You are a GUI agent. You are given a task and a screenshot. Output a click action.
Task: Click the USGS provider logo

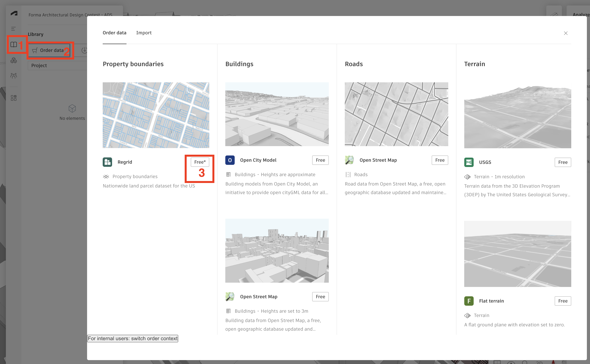click(x=469, y=162)
